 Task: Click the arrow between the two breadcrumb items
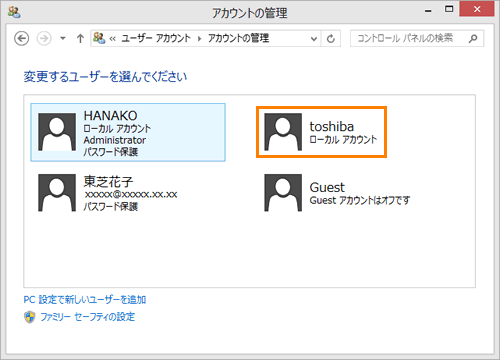pos(199,39)
